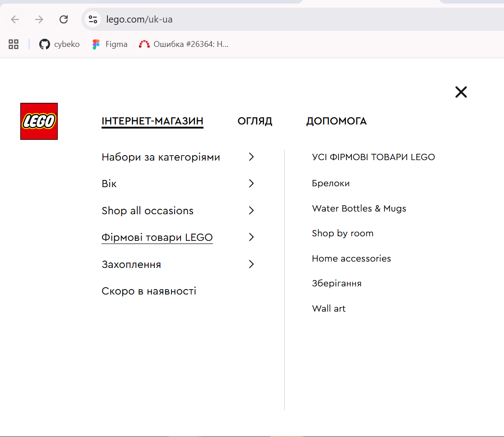The width and height of the screenshot is (504, 437).
Task: Open the Вік menu item
Action: 109,184
